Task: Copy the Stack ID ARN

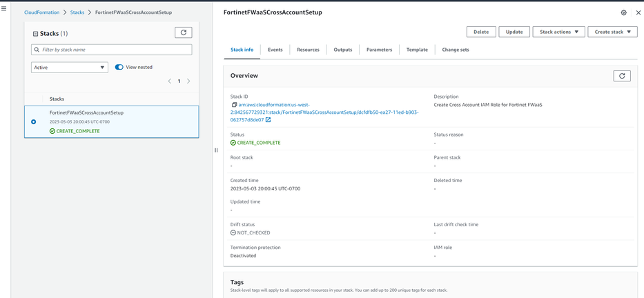Action: pos(234,105)
